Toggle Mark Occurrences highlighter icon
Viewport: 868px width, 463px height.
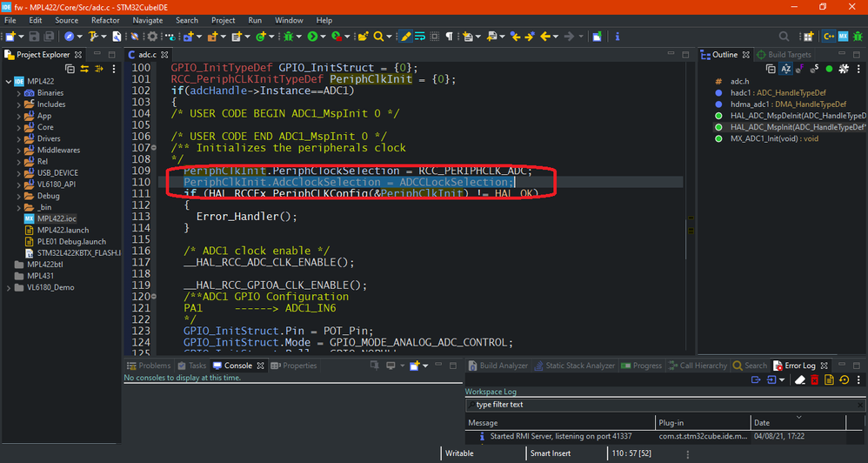tap(405, 37)
